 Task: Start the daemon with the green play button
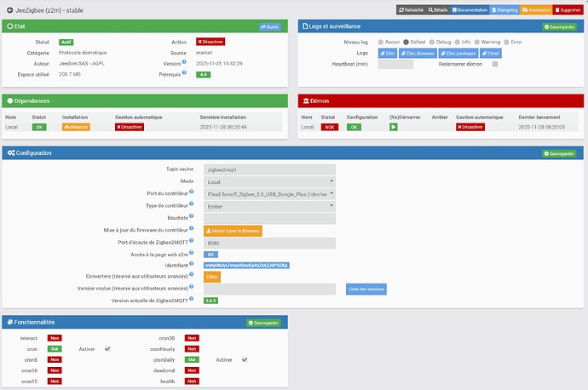pos(394,127)
